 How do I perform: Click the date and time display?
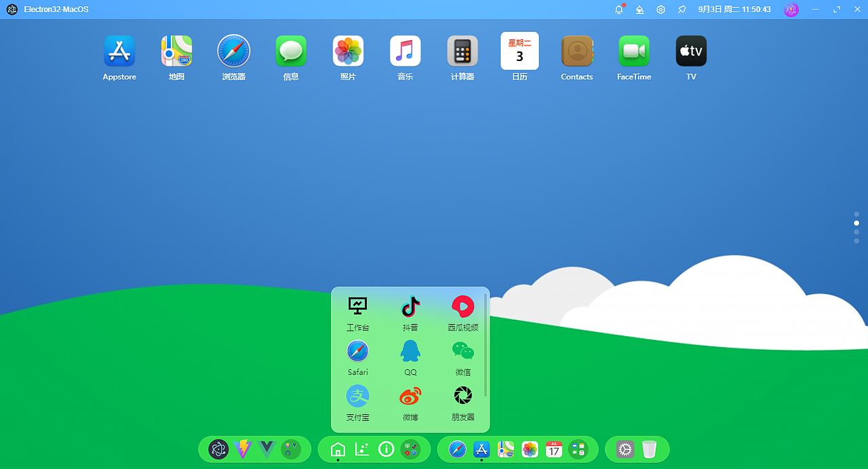[x=734, y=9]
